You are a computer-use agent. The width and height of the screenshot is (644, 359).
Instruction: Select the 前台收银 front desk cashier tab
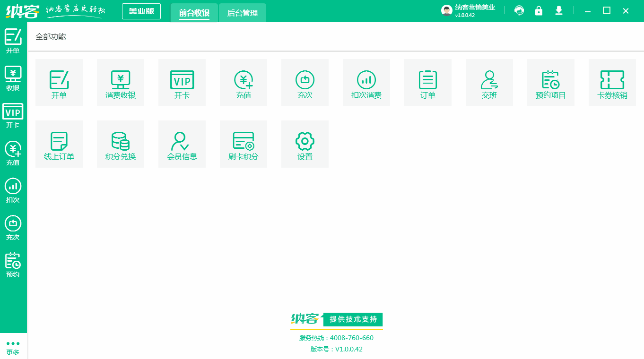click(x=194, y=13)
